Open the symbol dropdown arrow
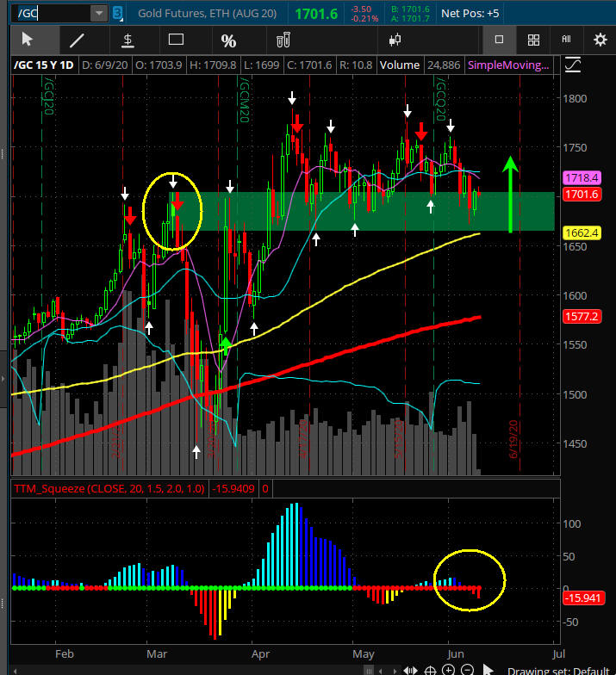Screen dimensions: 616x675 [98, 14]
